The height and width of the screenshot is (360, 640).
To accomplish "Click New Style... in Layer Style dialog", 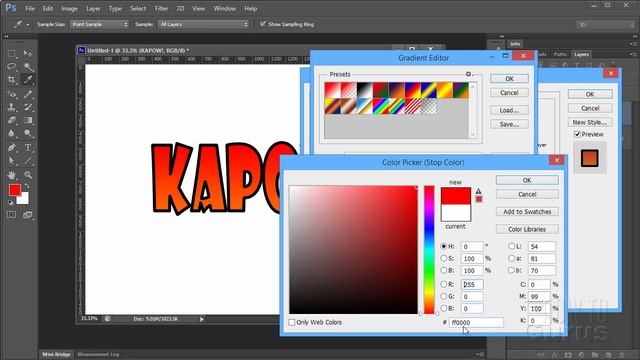I will [590, 122].
